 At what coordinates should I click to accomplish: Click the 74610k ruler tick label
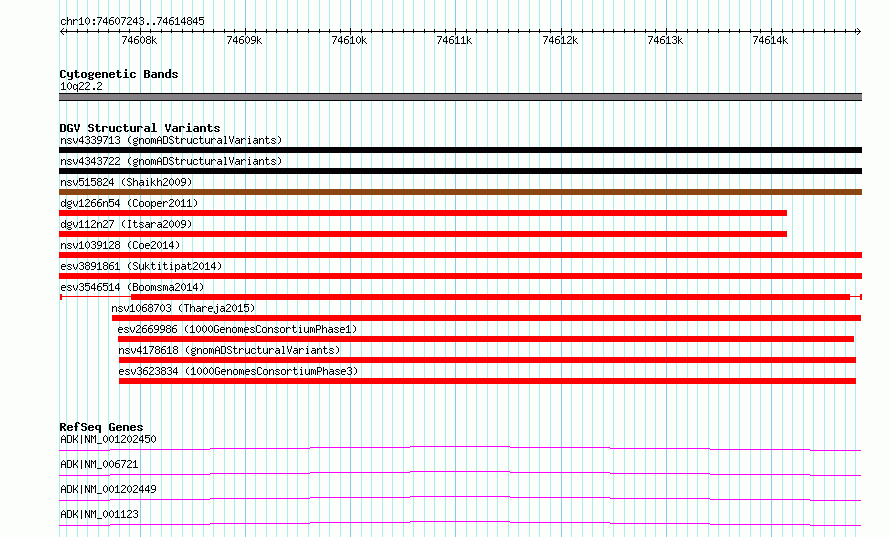[349, 40]
